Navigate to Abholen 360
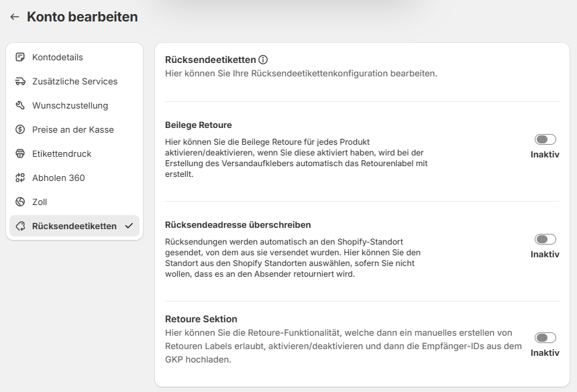Screen dimensions: 577x392 tap(74, 178)
